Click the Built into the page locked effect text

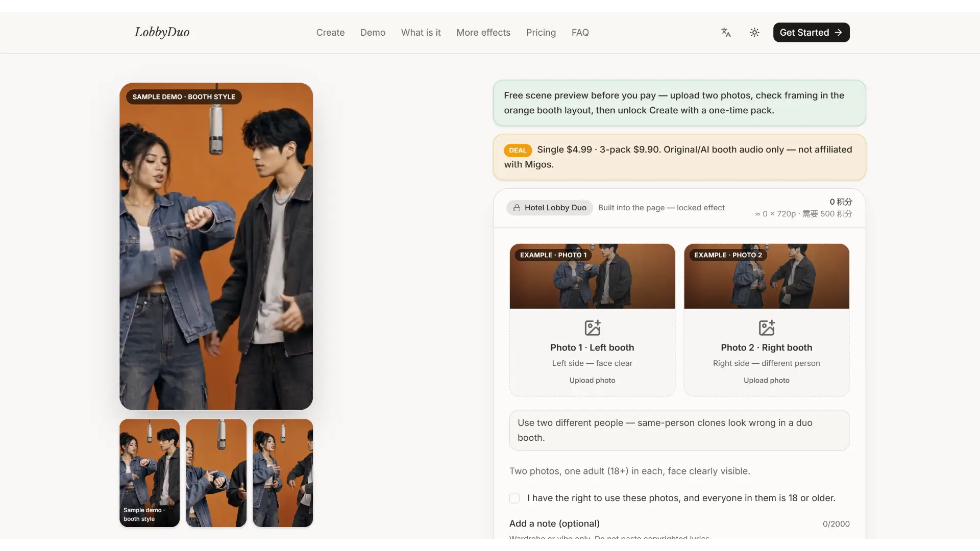(661, 208)
